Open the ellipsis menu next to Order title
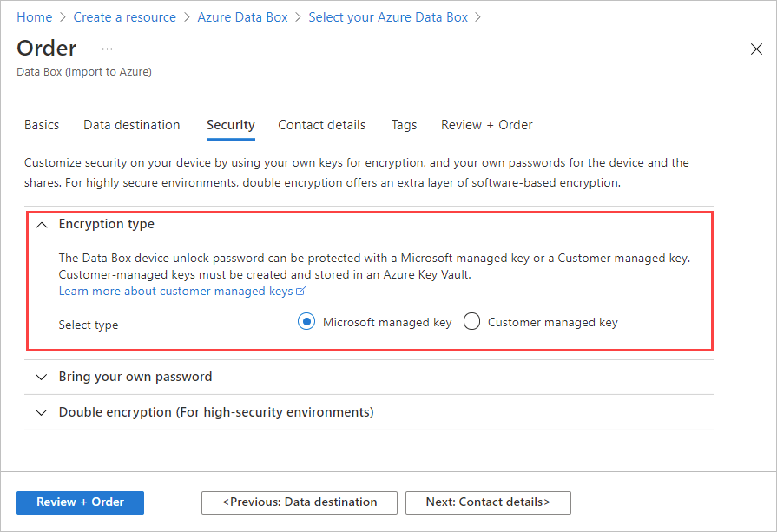 pos(107,50)
